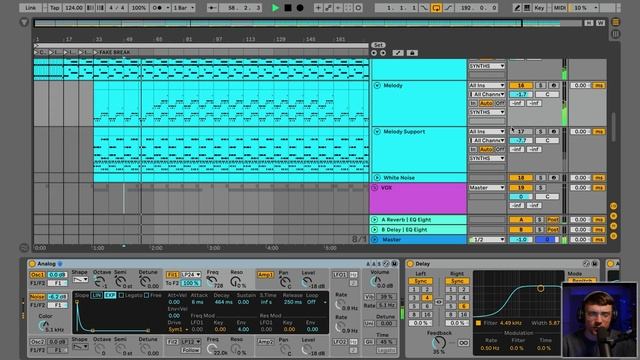This screenshot has width=640, height=360.
Task: Click the Punch-Out switch icon
Action: click(448, 8)
